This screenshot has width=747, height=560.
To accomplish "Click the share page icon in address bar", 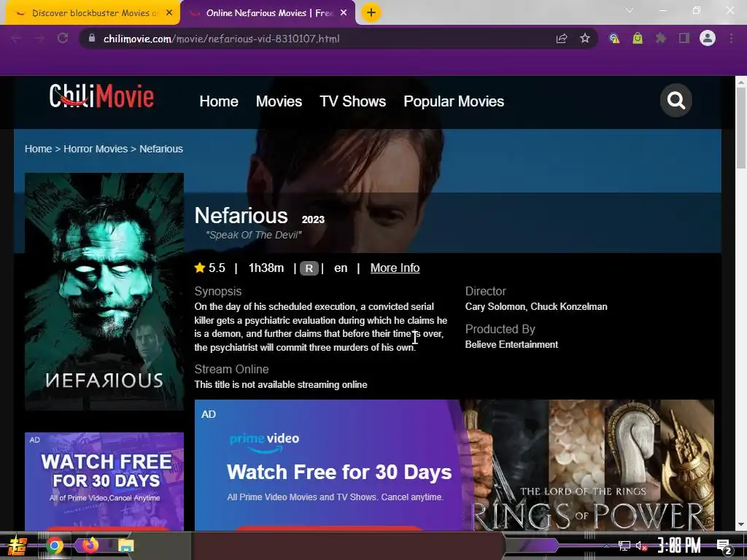I will (562, 39).
